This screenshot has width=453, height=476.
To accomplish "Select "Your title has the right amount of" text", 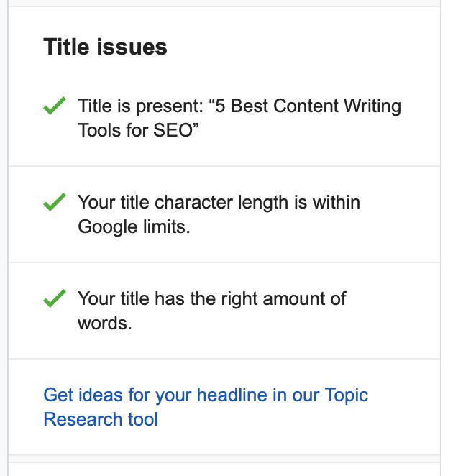I will (211, 298).
